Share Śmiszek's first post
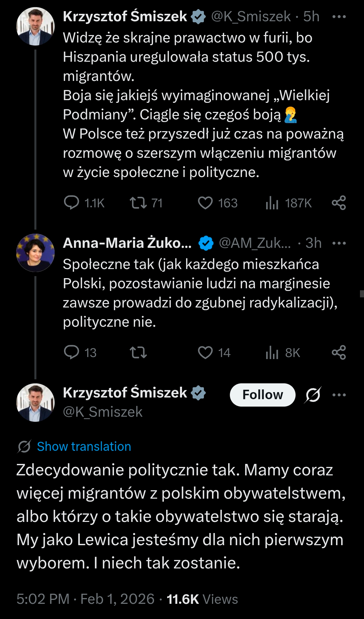Screen dimensions: 364x619 coord(339,203)
